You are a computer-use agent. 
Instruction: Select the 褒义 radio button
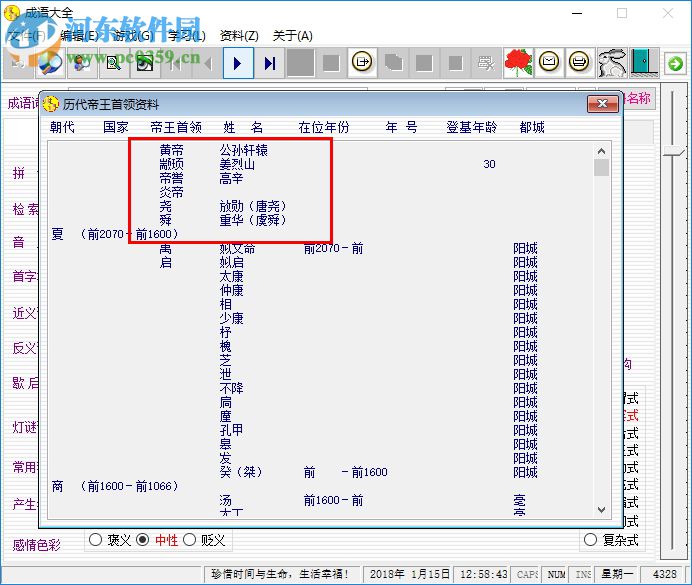[95, 540]
